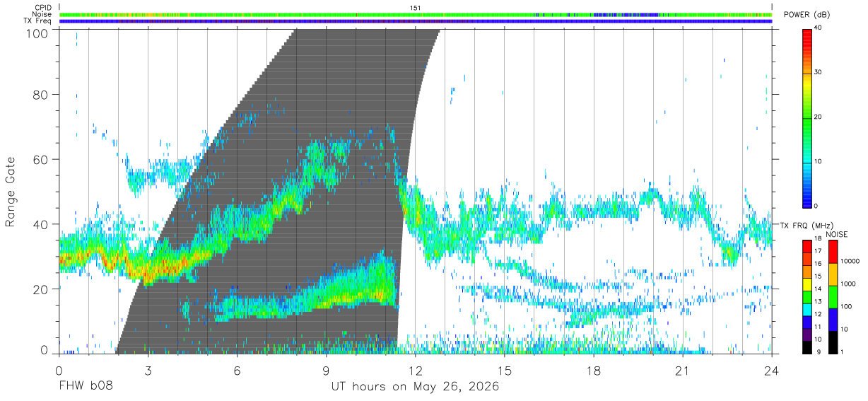The image size is (868, 401).
Task: Click the "CPID" label at top left
Action: (43, 8)
